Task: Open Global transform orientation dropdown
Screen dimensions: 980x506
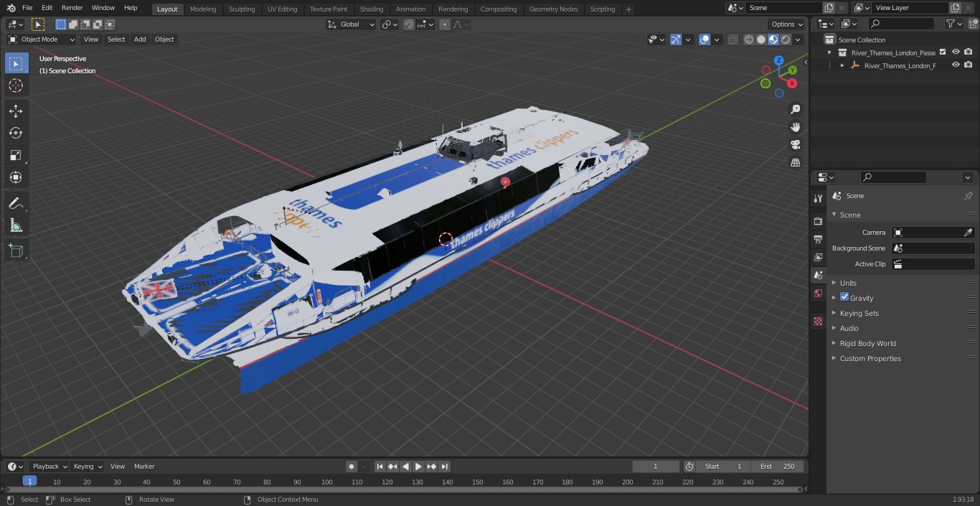Action: click(352, 24)
